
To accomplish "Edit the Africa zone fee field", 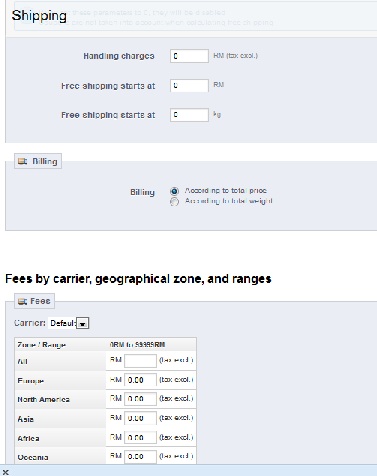I will coord(140,438).
